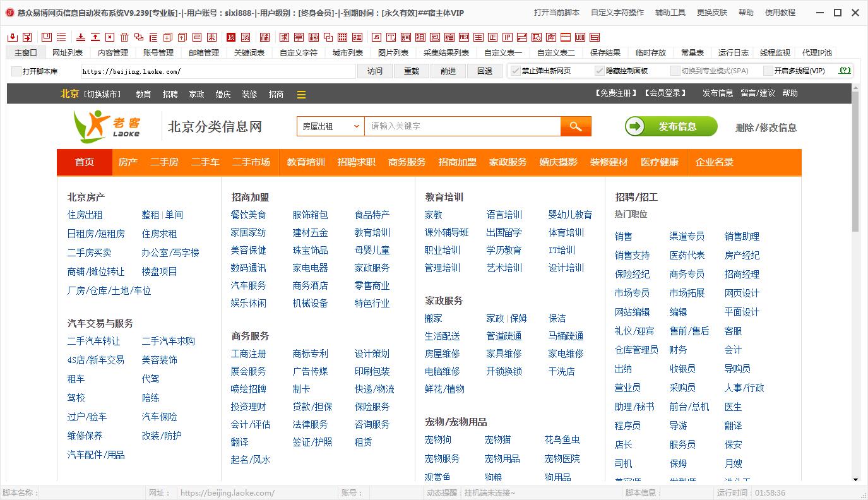Screen dimensions: 868x500
Task: Click the orange magnifier search button
Action: [x=576, y=126]
